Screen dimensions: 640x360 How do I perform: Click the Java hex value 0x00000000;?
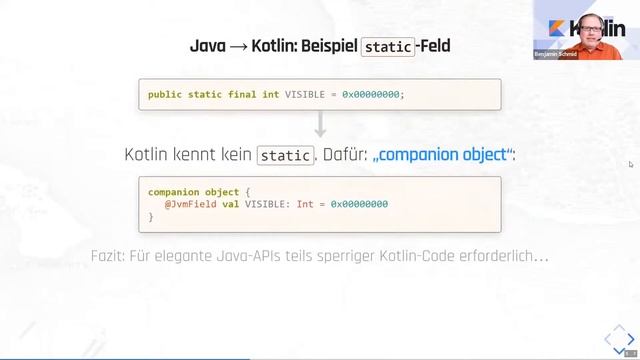pyautogui.click(x=373, y=94)
